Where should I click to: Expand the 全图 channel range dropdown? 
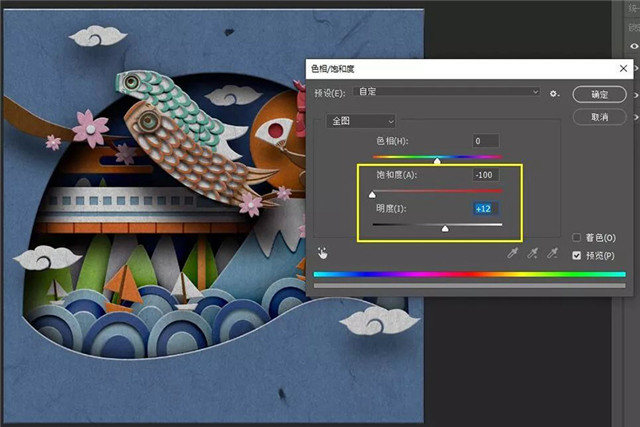(361, 121)
